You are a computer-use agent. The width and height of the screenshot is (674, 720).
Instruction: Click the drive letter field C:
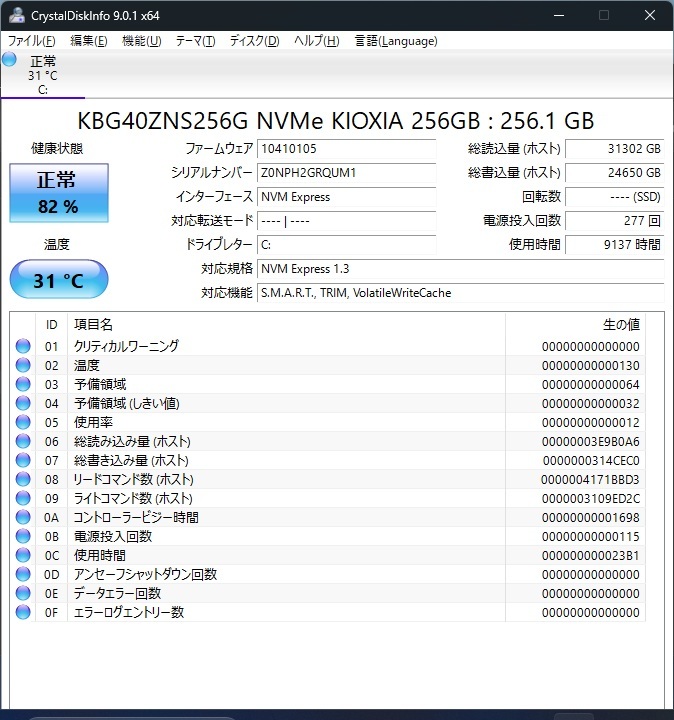tap(347, 245)
